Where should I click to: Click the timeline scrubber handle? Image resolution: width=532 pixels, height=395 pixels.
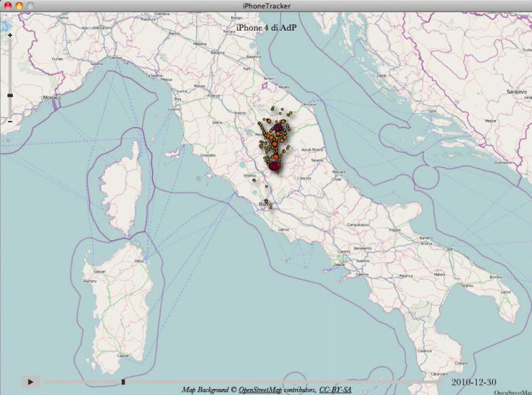click(123, 382)
